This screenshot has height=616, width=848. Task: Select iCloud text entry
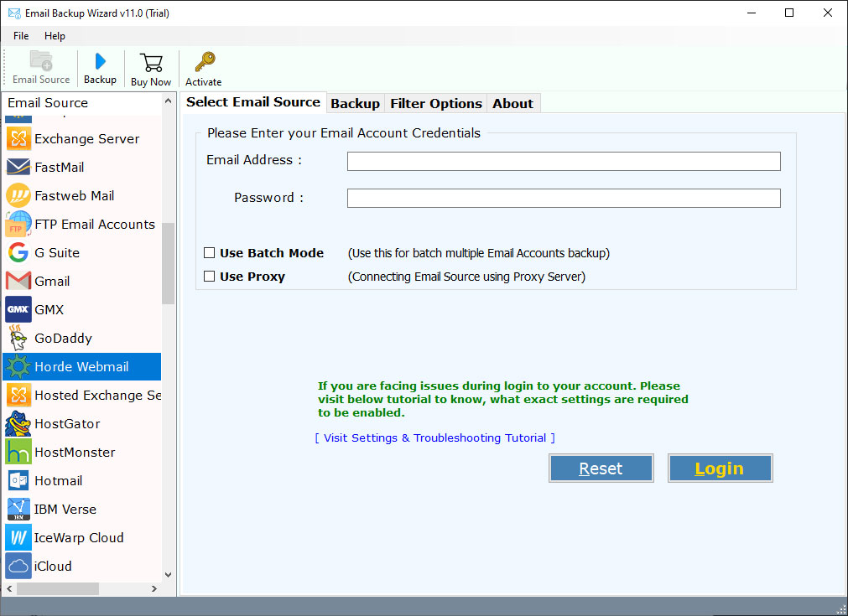pyautogui.click(x=53, y=567)
